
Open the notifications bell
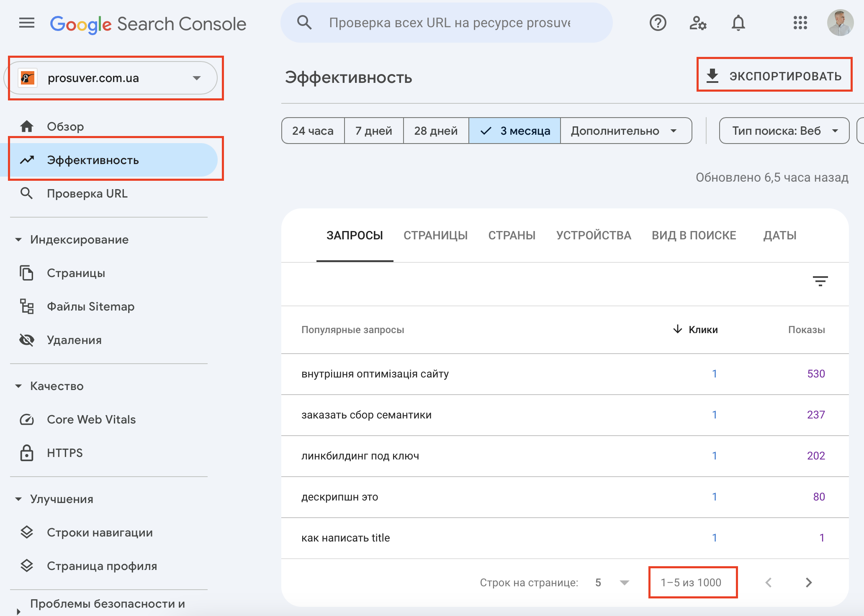[738, 23]
